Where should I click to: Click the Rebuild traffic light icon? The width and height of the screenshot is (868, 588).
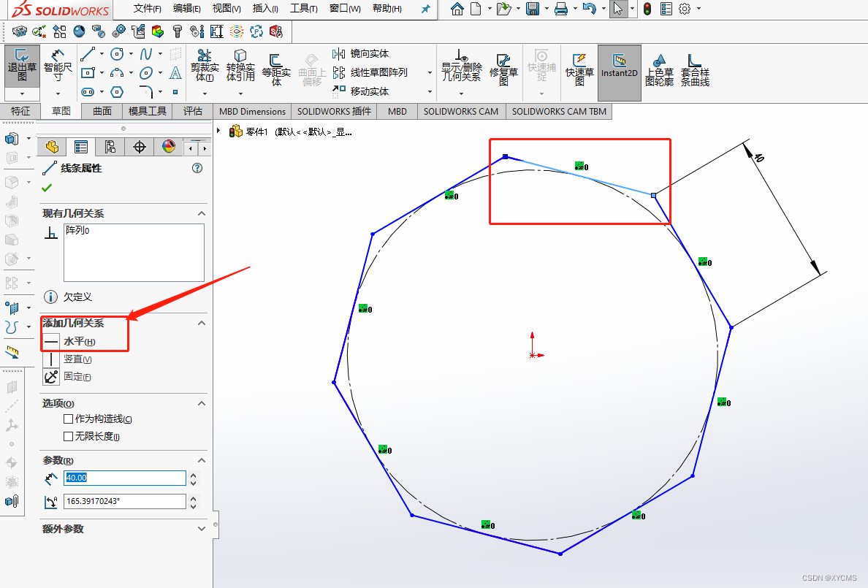(647, 9)
